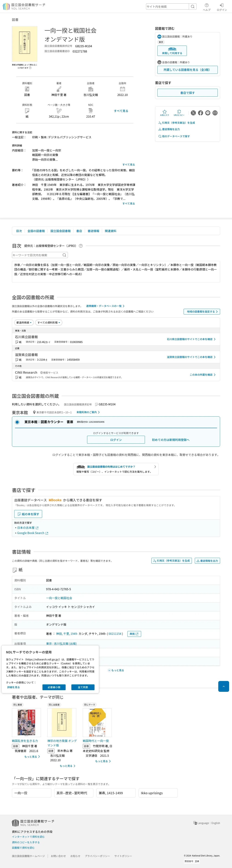Viewport: 232px width, 868px height.
Task: Share on Facebook icon
Action: [x=201, y=113]
